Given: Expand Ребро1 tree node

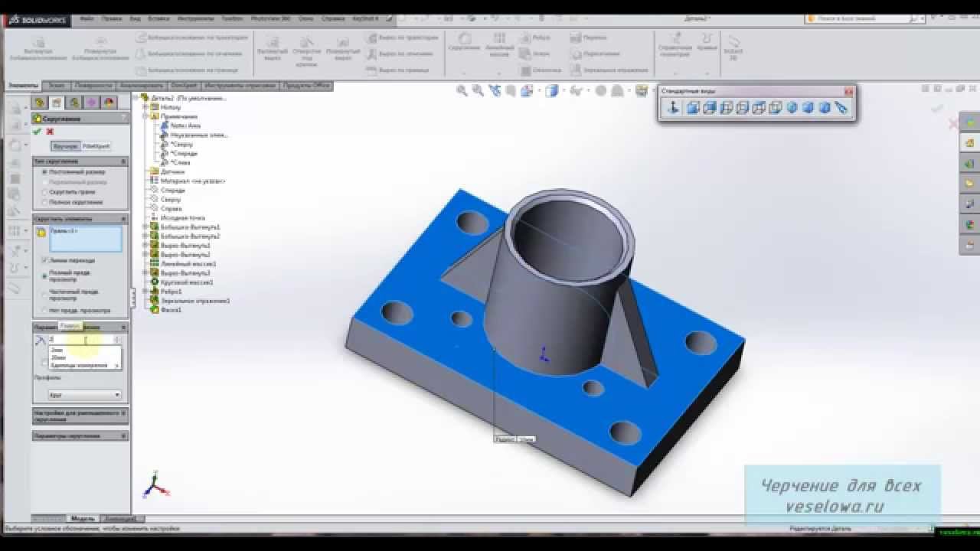Looking at the screenshot, I should (145, 292).
